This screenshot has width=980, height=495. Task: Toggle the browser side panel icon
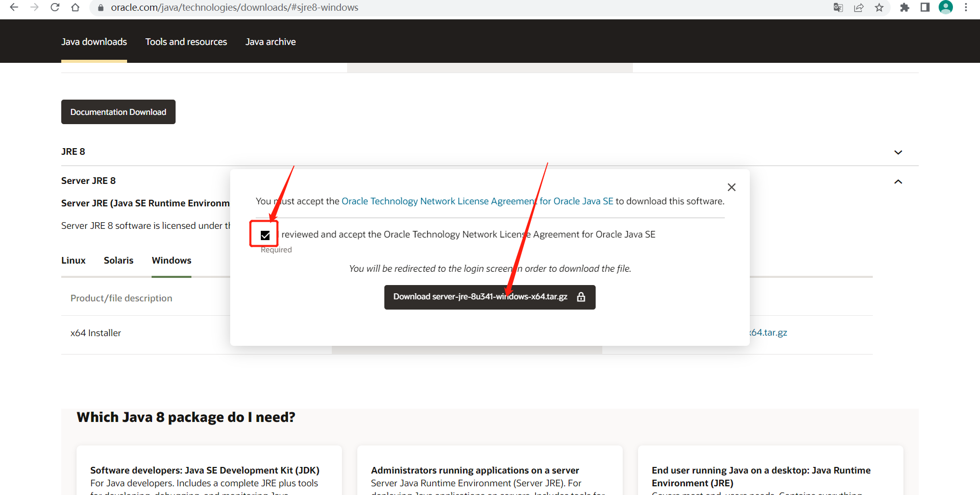pos(925,7)
